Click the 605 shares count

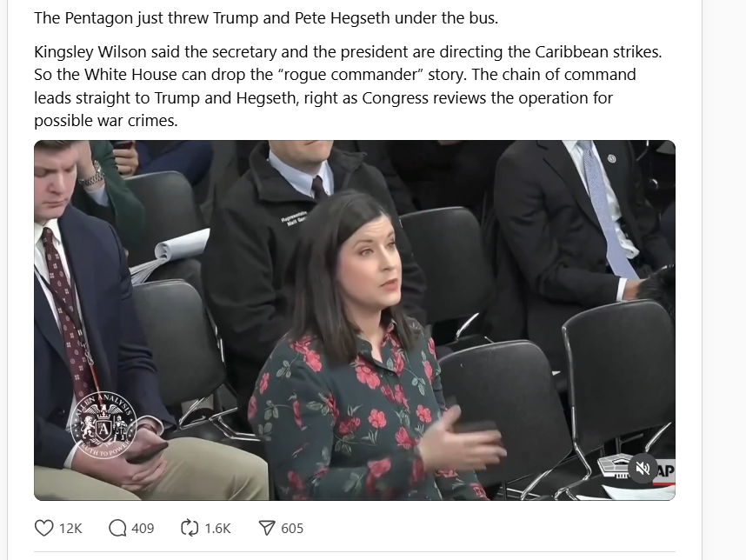(x=292, y=529)
